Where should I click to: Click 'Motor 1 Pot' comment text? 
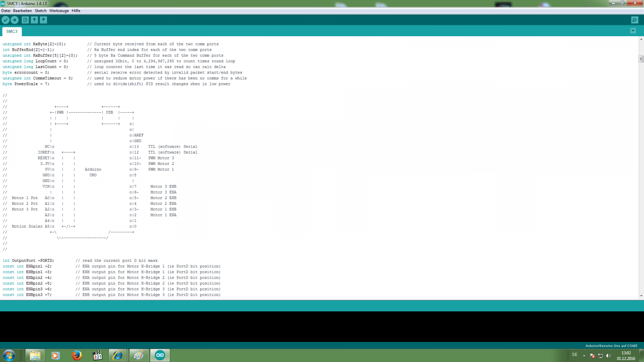25,198
